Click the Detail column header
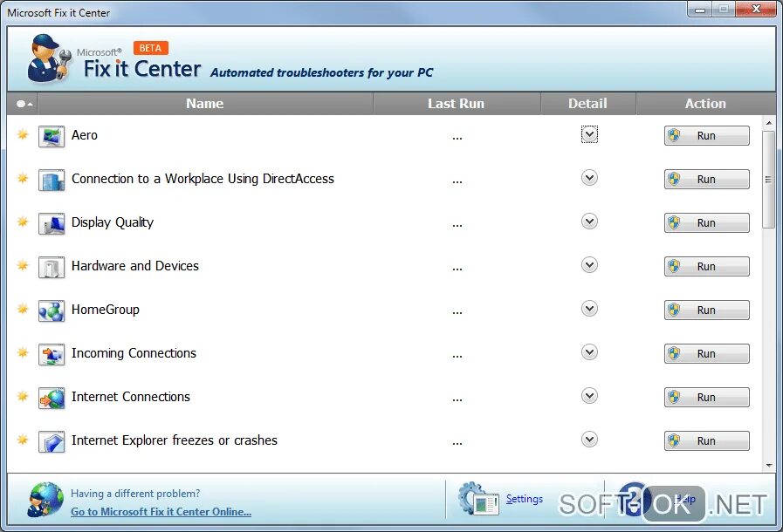 pyautogui.click(x=588, y=104)
